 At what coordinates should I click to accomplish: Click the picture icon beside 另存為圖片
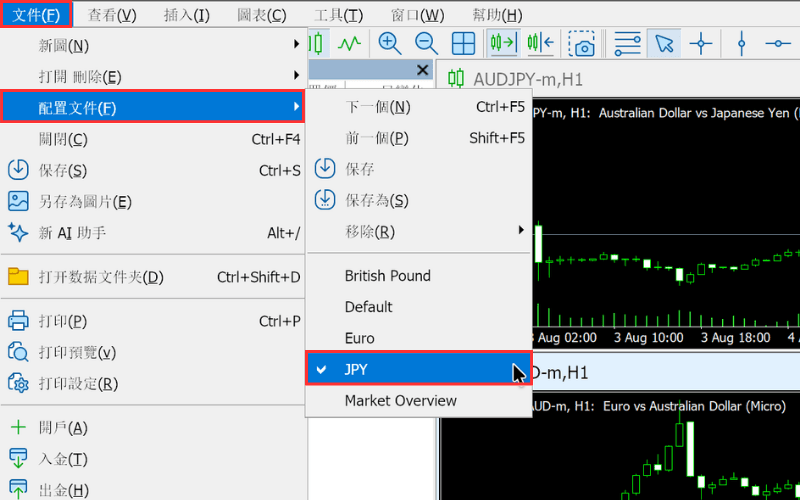[x=18, y=202]
